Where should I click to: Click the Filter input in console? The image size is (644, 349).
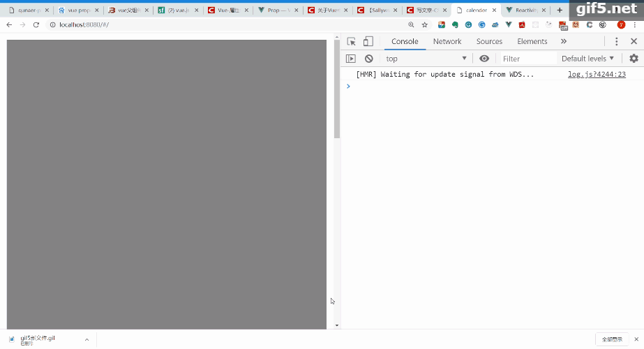527,59
